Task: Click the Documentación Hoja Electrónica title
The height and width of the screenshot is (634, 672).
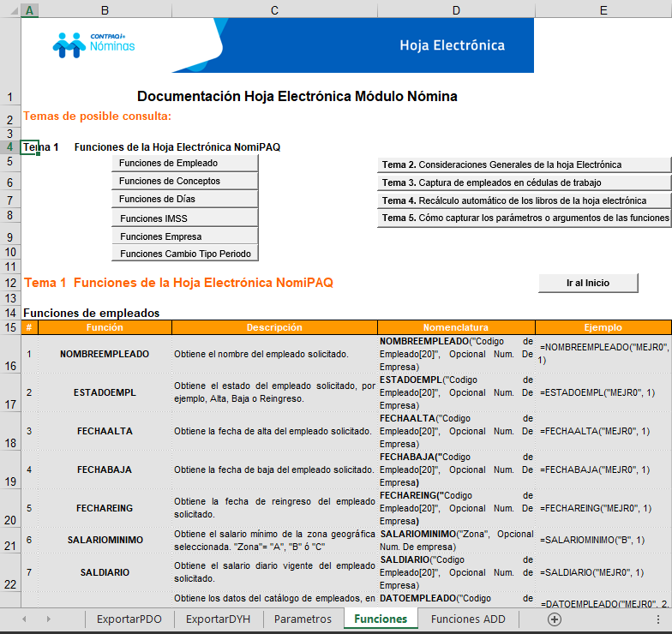Action: pyautogui.click(x=297, y=96)
